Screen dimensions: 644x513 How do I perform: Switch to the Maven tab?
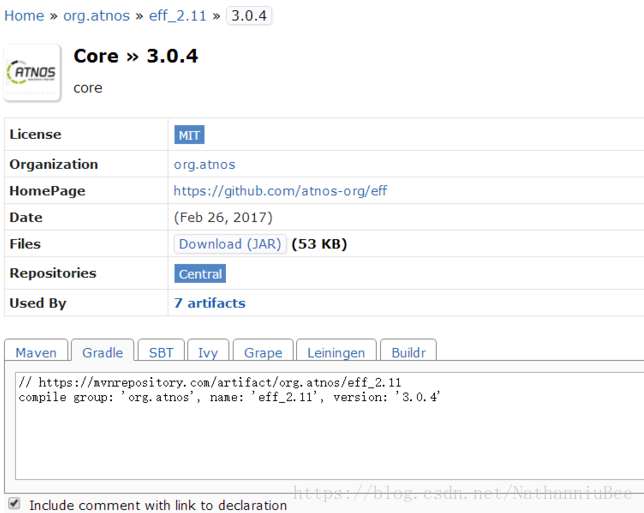pos(36,350)
